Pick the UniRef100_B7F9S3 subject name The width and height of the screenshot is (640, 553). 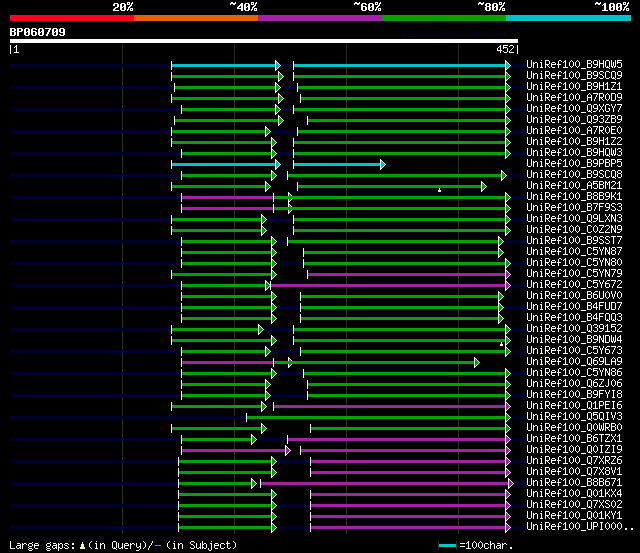coord(574,207)
